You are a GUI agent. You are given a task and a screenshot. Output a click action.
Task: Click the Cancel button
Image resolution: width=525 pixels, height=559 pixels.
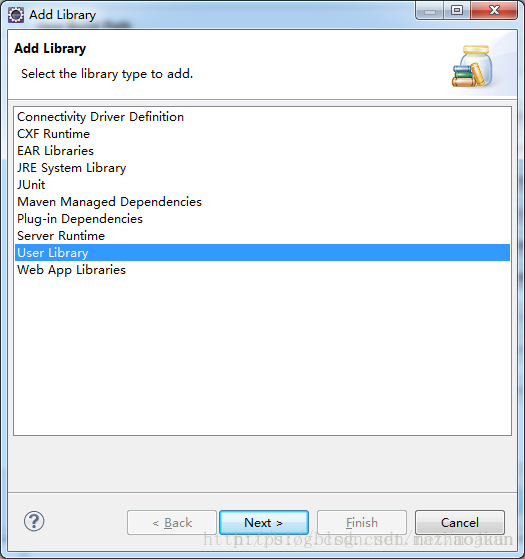click(x=459, y=523)
